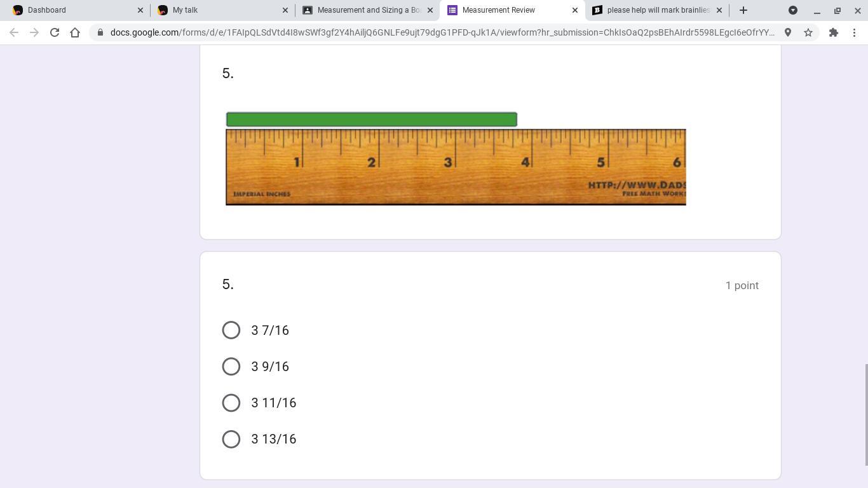Click the location pin icon in address bar

[x=788, y=32]
